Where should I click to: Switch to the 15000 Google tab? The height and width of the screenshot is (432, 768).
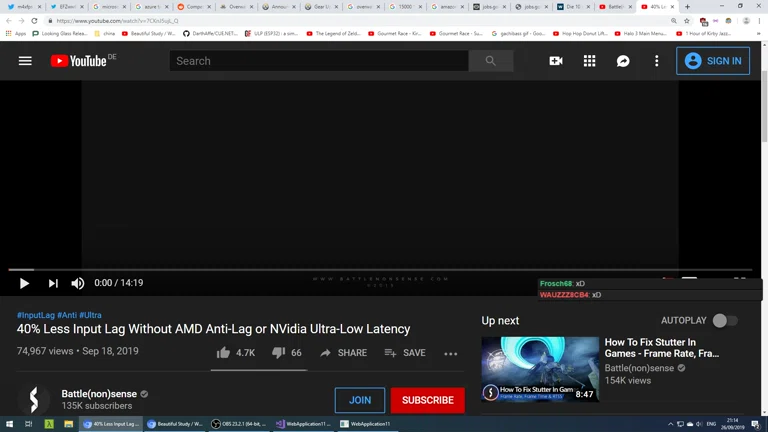point(405,7)
